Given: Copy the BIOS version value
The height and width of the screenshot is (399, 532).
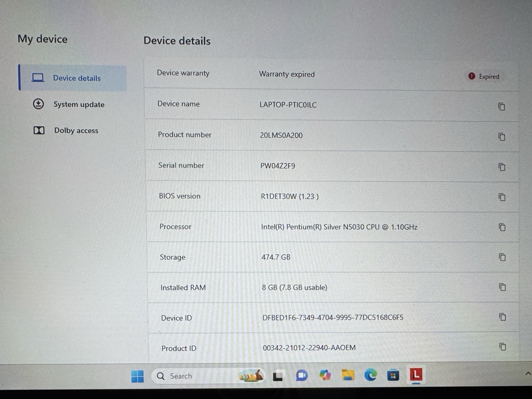Looking at the screenshot, I should tap(502, 197).
